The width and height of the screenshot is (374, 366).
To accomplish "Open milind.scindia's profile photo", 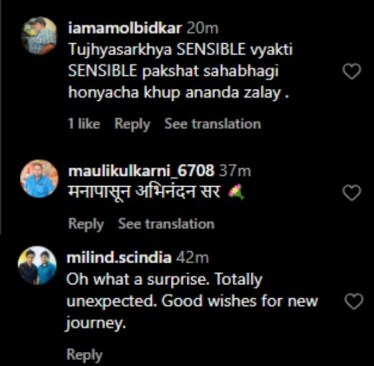I will (x=37, y=265).
